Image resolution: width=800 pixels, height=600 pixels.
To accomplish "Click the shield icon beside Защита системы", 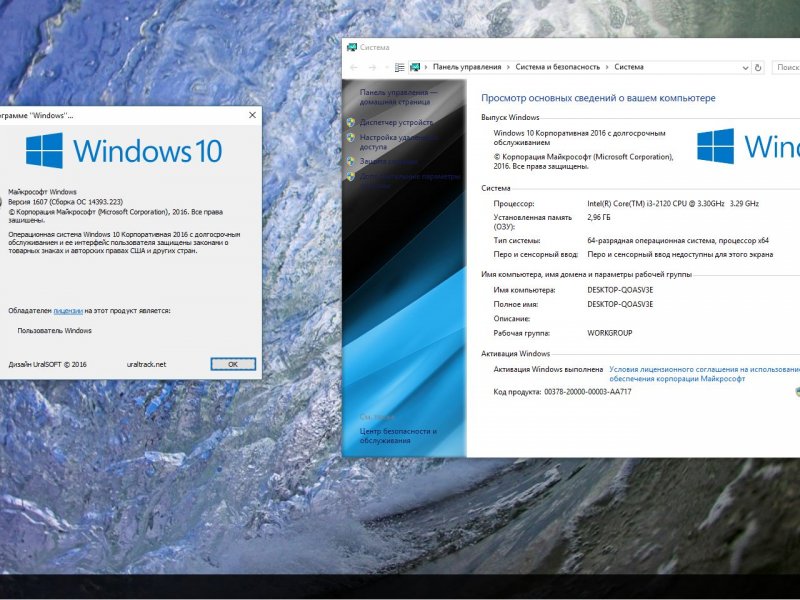I will click(351, 161).
